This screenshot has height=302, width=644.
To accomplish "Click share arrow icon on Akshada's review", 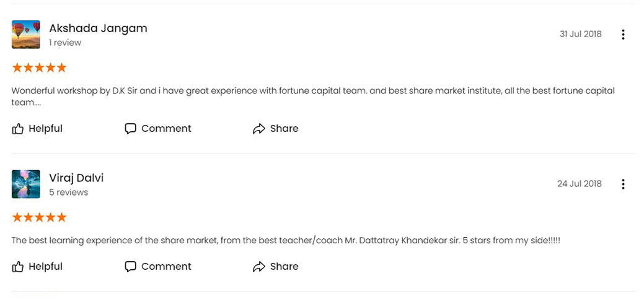I will 258,129.
